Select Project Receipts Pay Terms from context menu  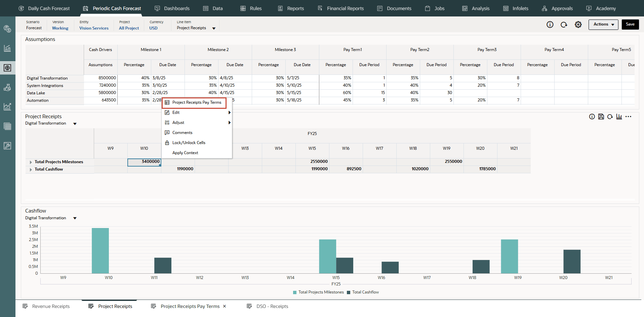tap(197, 102)
